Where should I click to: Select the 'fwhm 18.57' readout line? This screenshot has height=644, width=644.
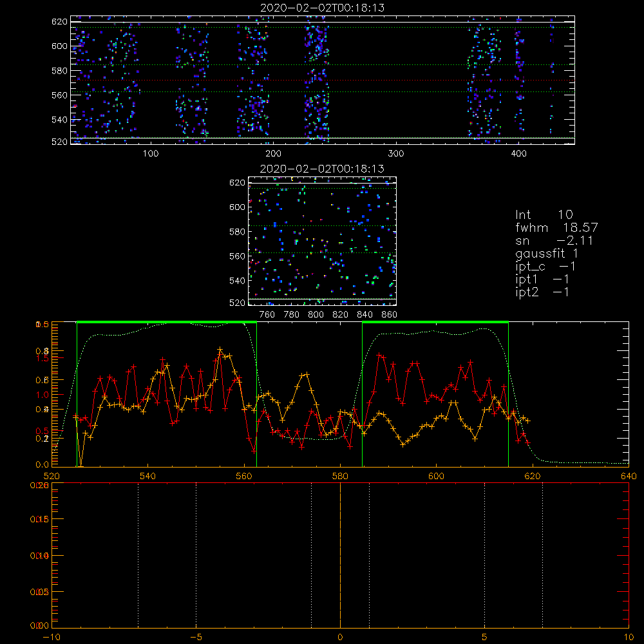coord(556,227)
